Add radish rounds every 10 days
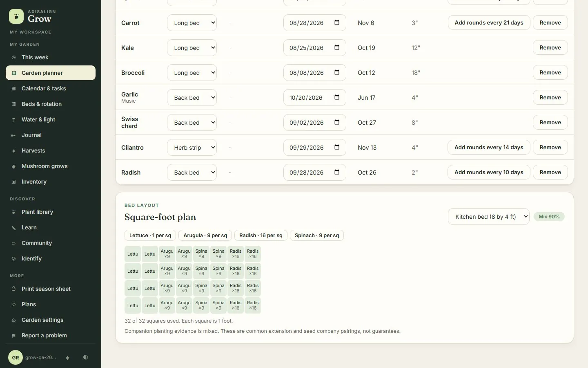 click(489, 172)
